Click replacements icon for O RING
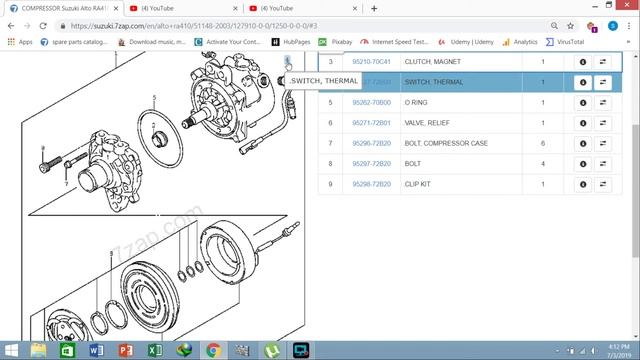This screenshot has width=640, height=360. 603,103
